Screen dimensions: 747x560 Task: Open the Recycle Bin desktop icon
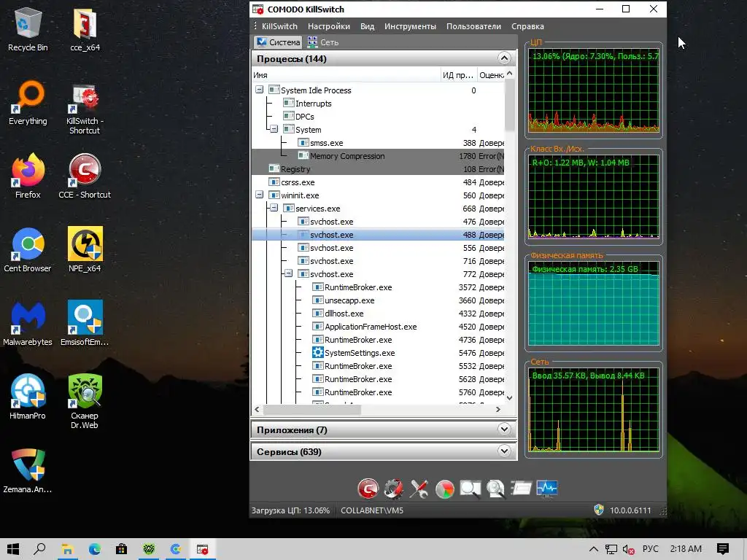(28, 30)
